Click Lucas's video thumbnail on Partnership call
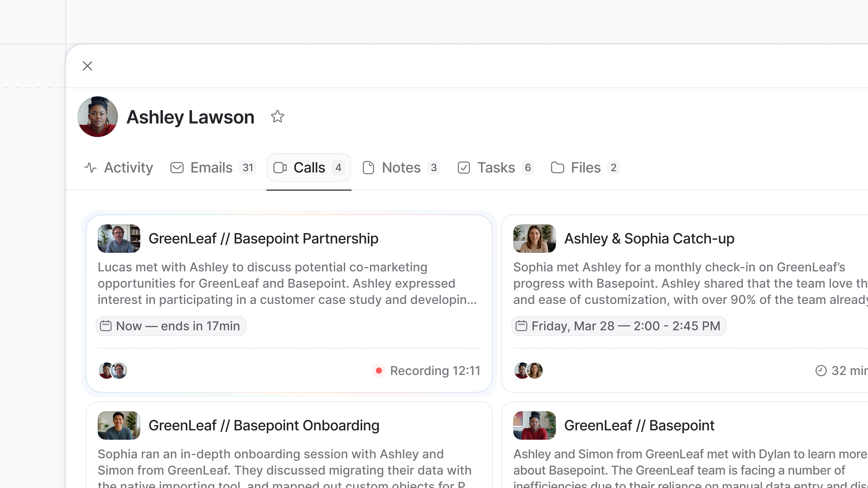868x488 pixels. click(x=119, y=238)
